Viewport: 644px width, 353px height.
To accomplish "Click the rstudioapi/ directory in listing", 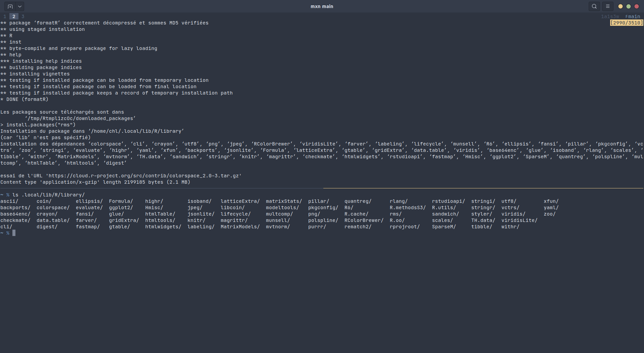I will pos(448,201).
